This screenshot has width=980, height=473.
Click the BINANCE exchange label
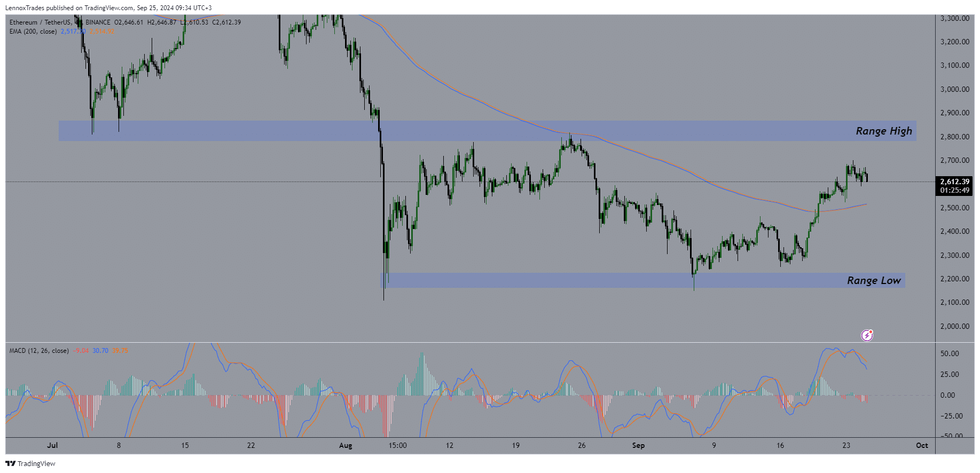click(x=98, y=22)
